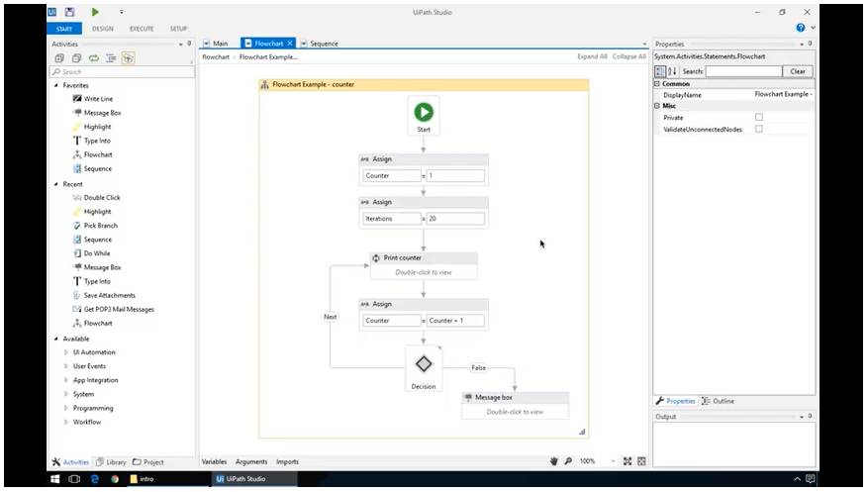Expand the System category

(66, 394)
